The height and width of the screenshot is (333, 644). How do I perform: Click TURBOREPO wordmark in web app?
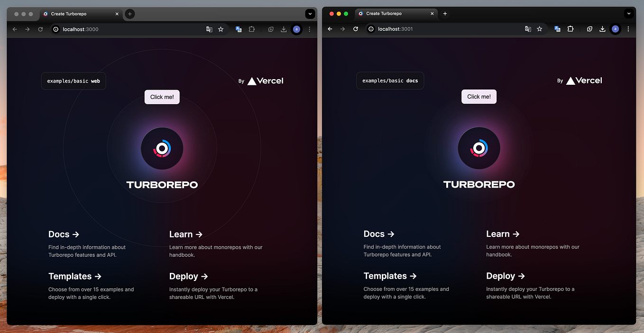tap(162, 185)
